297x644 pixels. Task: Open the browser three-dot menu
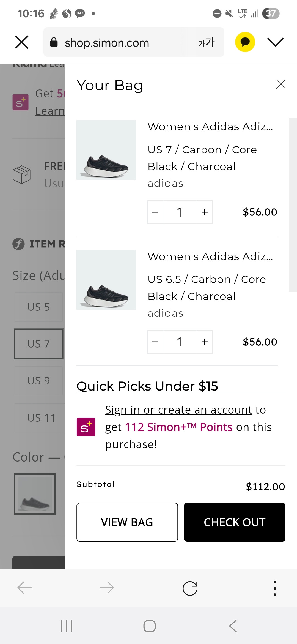tap(275, 588)
